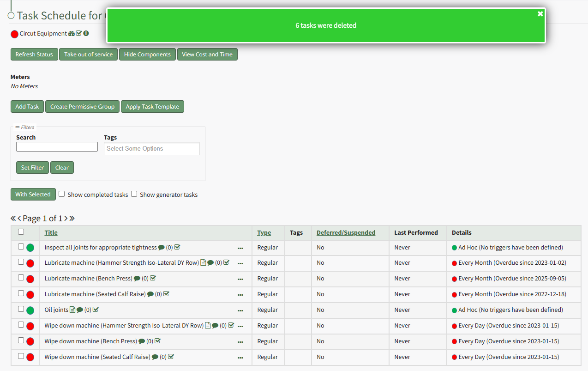
Task: Click the checkmark icon on Wipe down machine (Seated Calf Raise)
Action: [171, 357]
